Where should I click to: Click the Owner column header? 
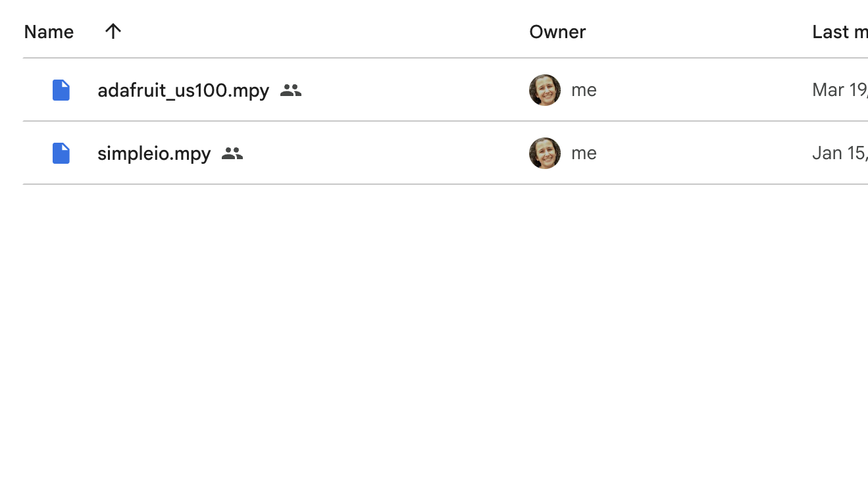[557, 32]
